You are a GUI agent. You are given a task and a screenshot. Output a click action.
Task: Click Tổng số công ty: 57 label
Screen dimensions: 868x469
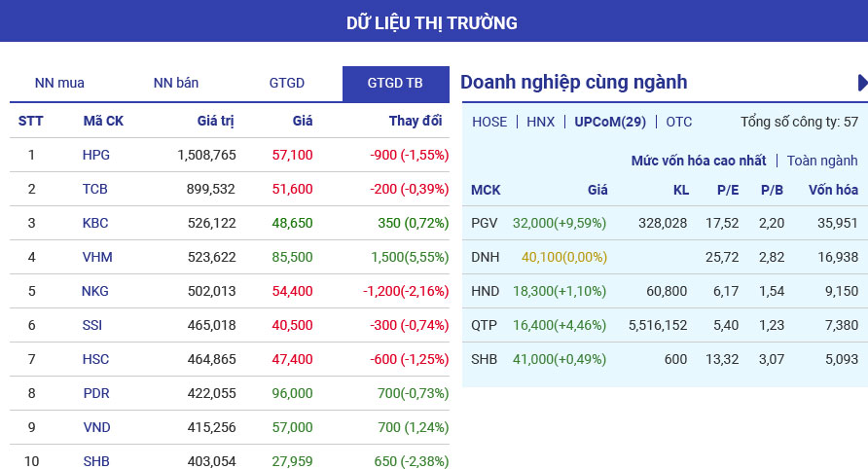(799, 122)
